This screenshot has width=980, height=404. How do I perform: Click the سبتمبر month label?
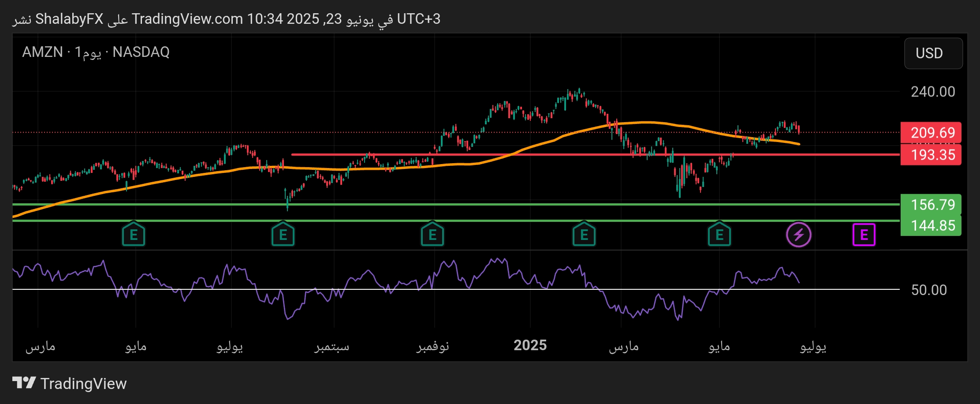pyautogui.click(x=332, y=346)
